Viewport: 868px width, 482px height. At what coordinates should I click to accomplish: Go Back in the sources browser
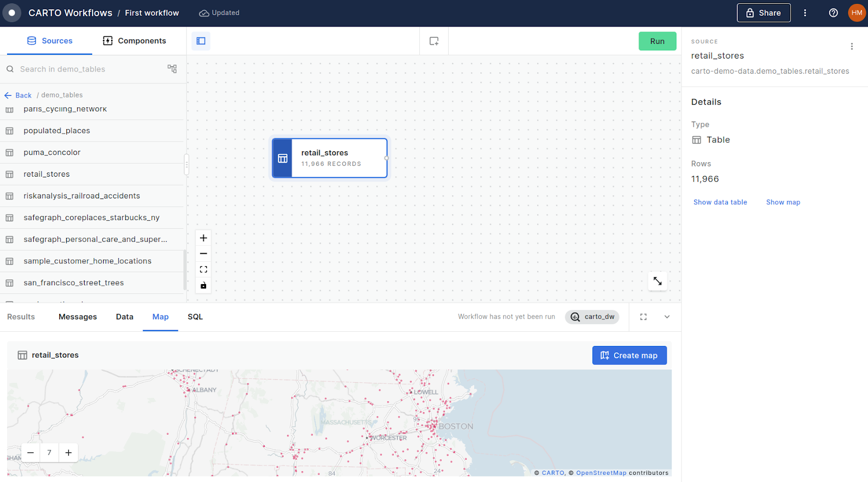(x=18, y=95)
